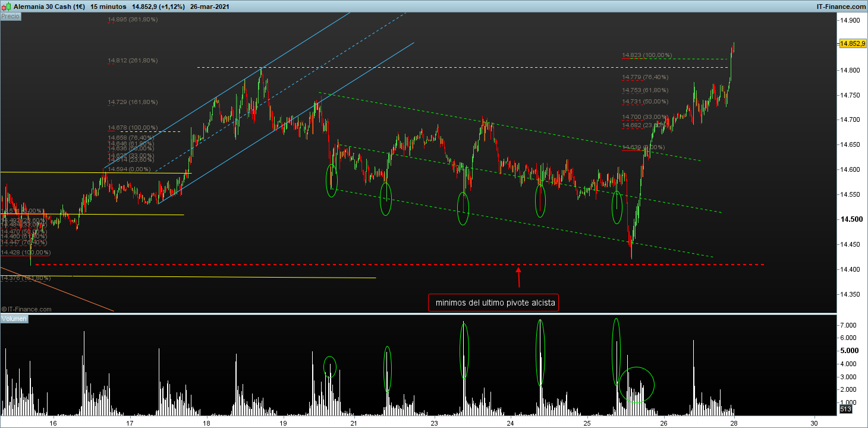Viewport: 868px width, 428px height.
Task: Click the 14.400 price axis label
Action: (849, 269)
